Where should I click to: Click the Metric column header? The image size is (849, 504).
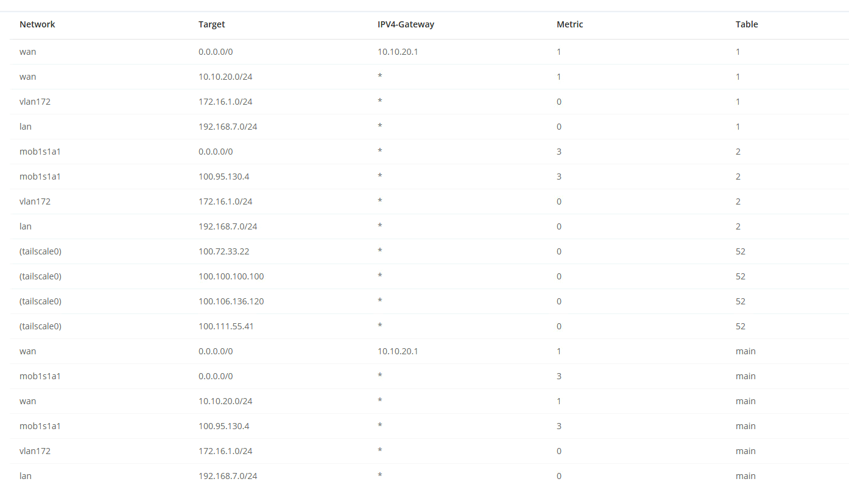coord(569,24)
